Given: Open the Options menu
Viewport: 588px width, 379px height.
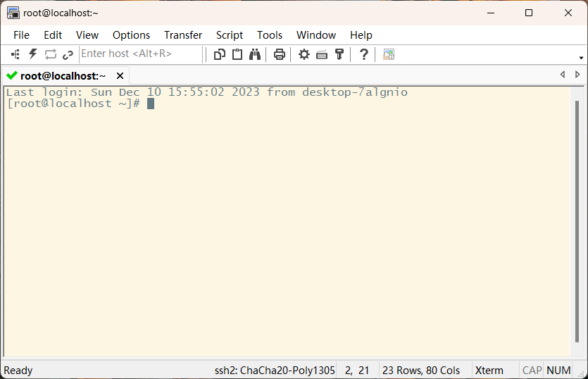Looking at the screenshot, I should click(x=131, y=35).
